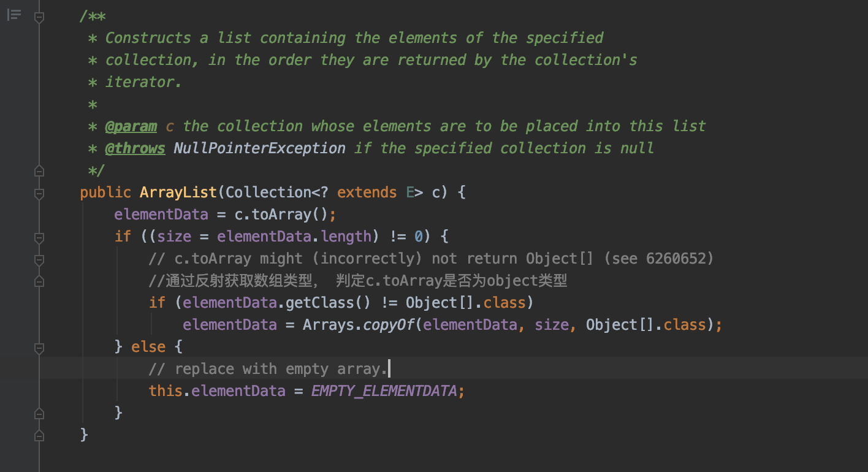Image resolution: width=868 pixels, height=472 pixels.
Task: Click the EMPTY_ELEMENTDATA constant
Action: [384, 391]
